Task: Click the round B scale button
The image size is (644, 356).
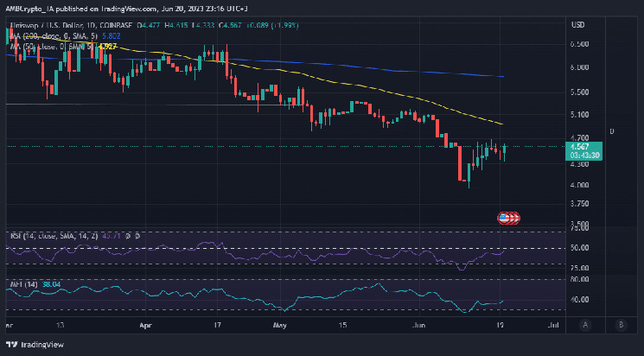Action: (x=621, y=325)
